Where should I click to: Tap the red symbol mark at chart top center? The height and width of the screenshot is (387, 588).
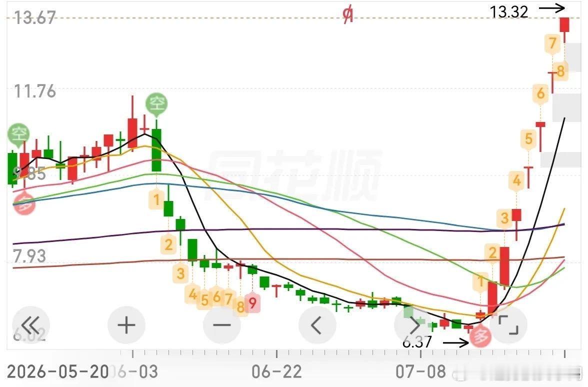348,14
